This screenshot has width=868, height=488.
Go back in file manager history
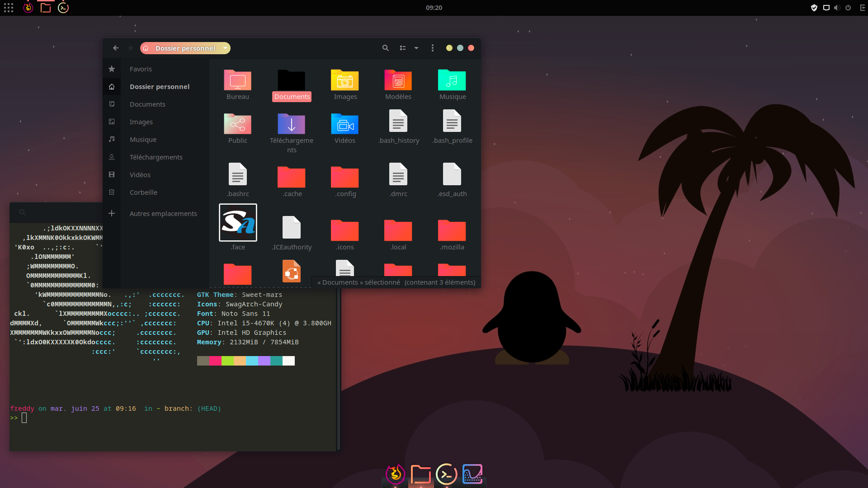tap(116, 48)
